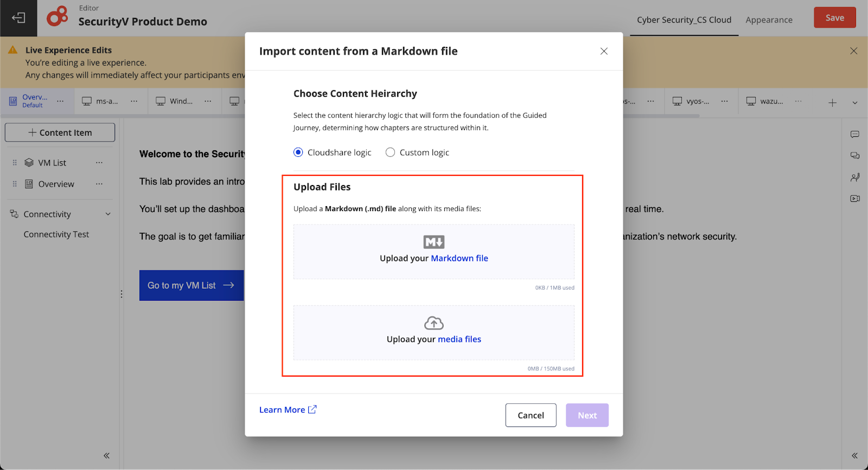Select the Overview item in sidebar
Viewport: 868px width, 470px height.
click(56, 184)
